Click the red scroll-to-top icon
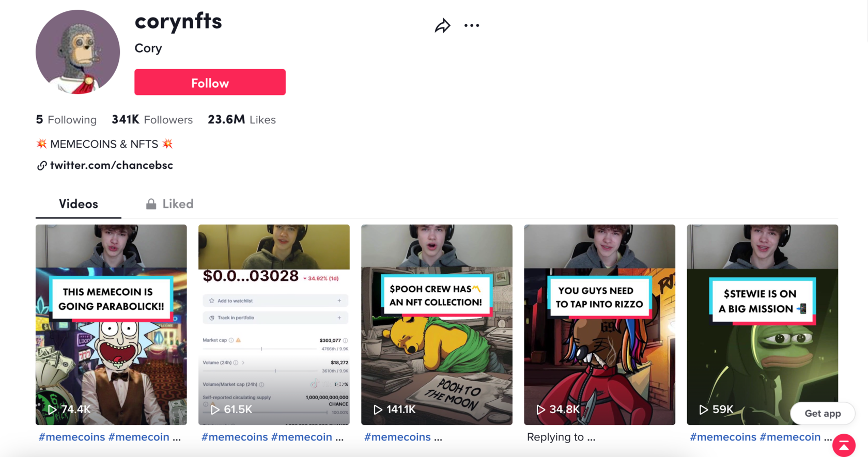868x457 pixels. (844, 445)
